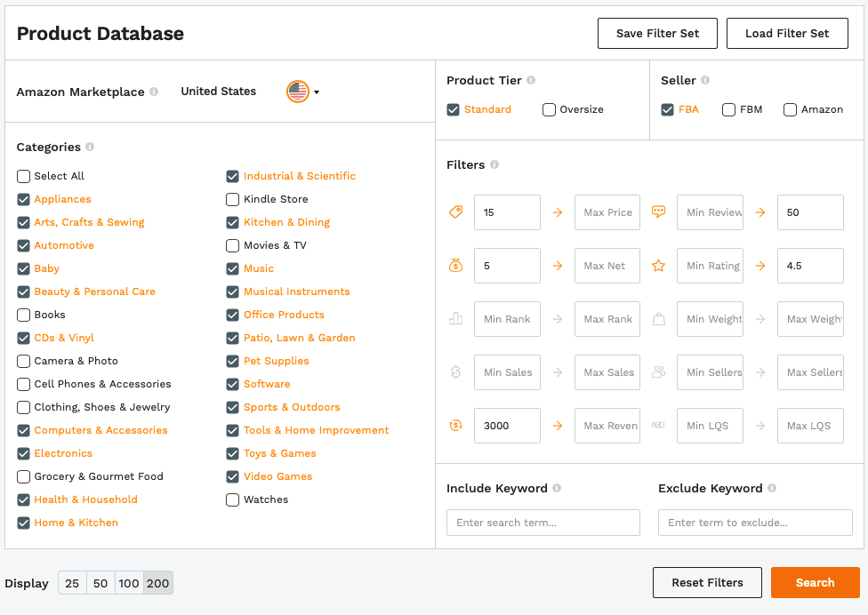
Task: Click the reviews speech bubble icon
Action: [x=658, y=212]
